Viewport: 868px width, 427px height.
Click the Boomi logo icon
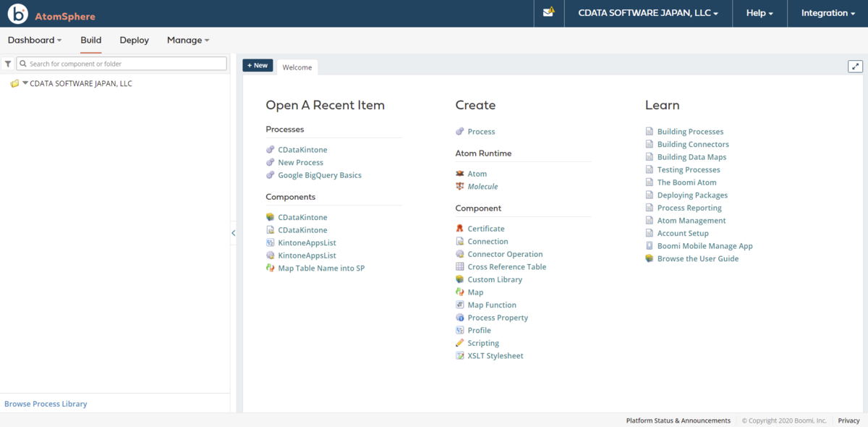[x=18, y=14]
